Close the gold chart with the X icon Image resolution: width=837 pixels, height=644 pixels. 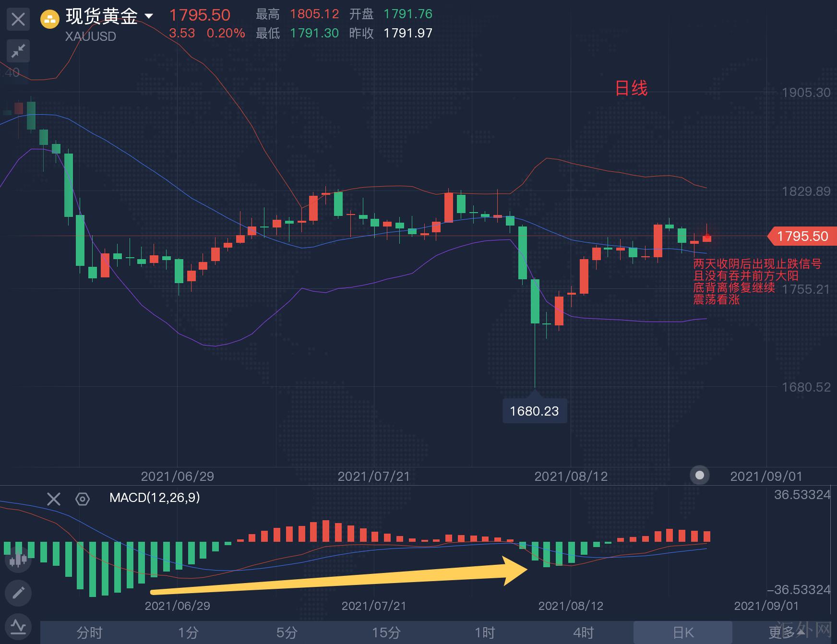pos(18,20)
